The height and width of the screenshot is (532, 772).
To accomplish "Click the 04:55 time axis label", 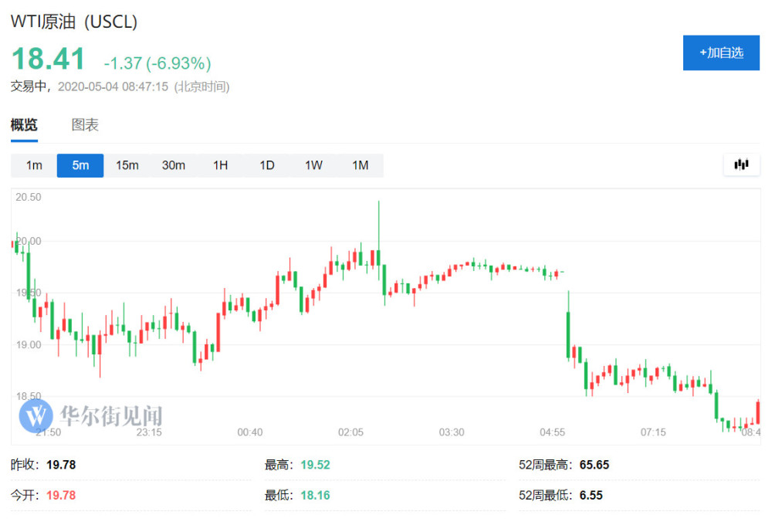I will click(552, 432).
